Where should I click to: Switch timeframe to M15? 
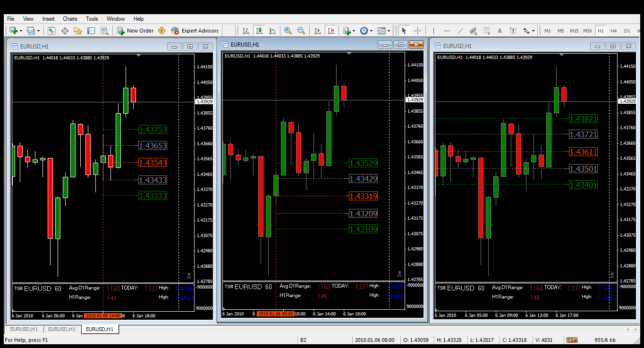[574, 31]
